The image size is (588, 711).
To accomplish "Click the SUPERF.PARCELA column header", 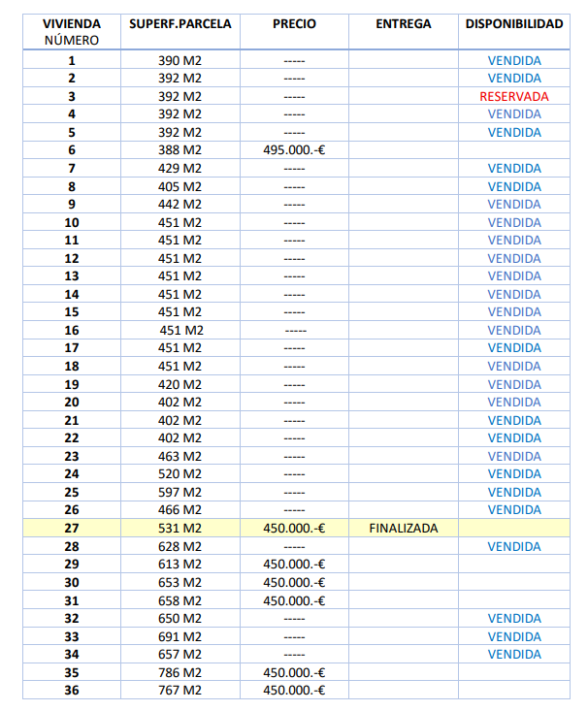I will pos(180,24).
